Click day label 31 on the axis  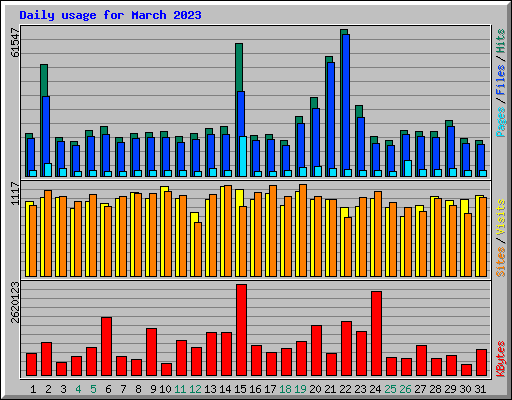point(480,389)
